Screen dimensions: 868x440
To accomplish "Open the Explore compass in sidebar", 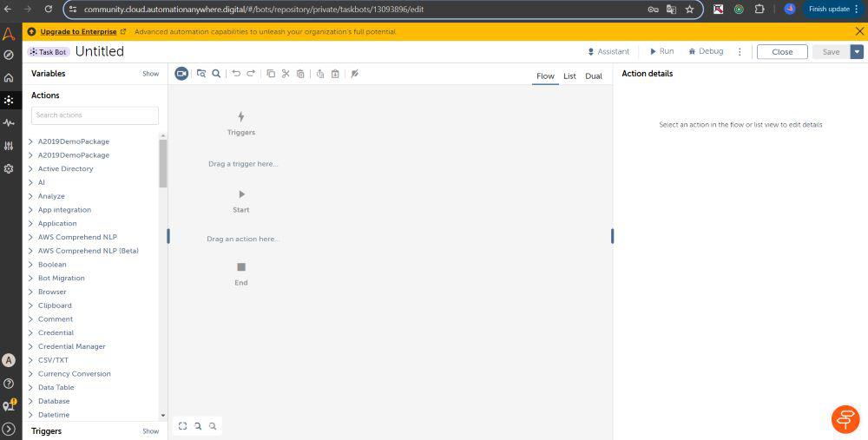I will point(9,55).
